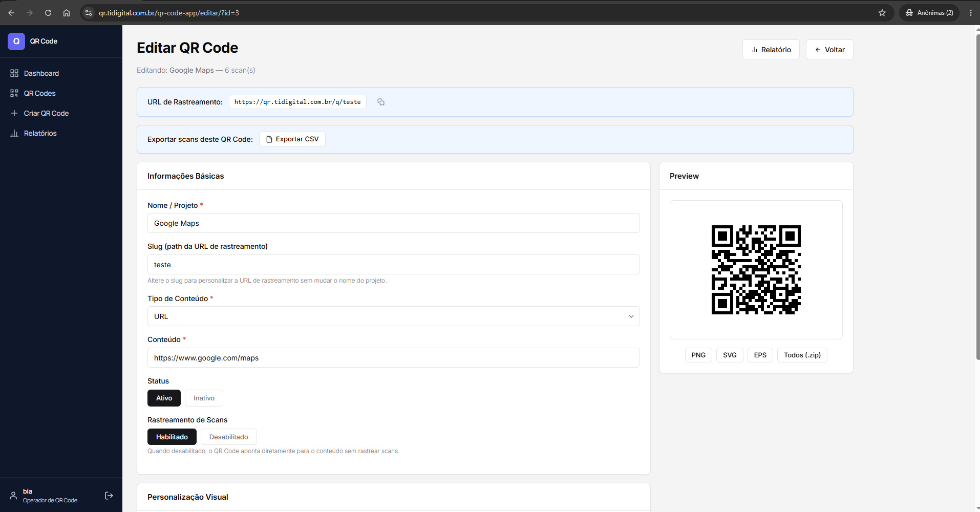Viewport: 980px width, 512px height.
Task: Download all formats as zip
Action: (x=802, y=355)
